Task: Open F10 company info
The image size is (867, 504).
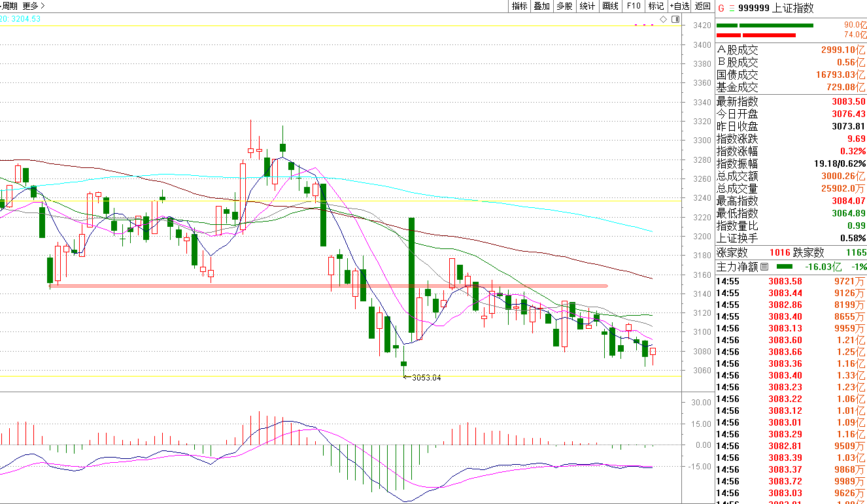Action: [x=634, y=6]
